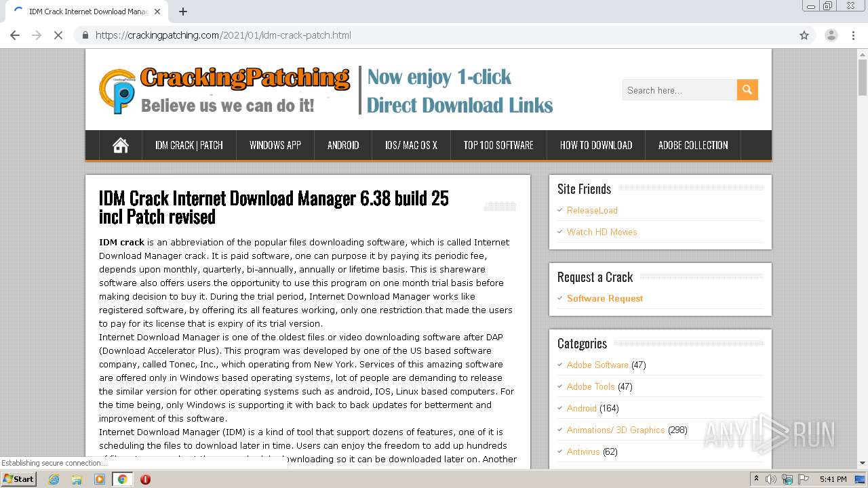This screenshot has height=488, width=868.
Task: Open the Watch HD Movies link
Action: point(602,232)
